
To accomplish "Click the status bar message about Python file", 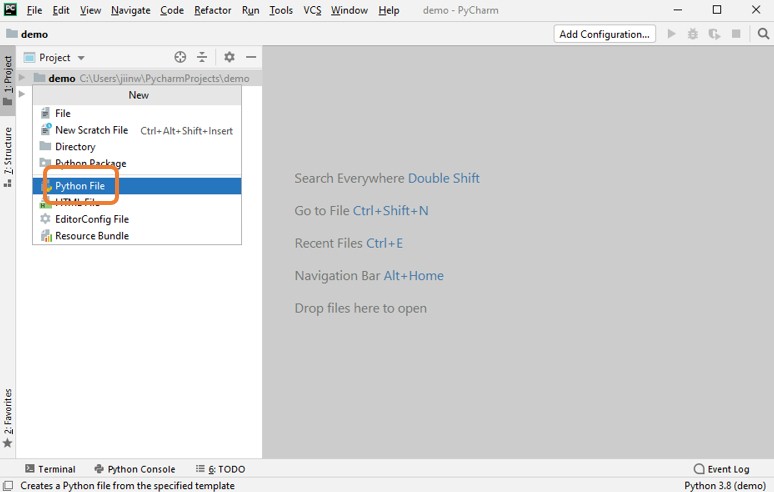I will [x=127, y=486].
